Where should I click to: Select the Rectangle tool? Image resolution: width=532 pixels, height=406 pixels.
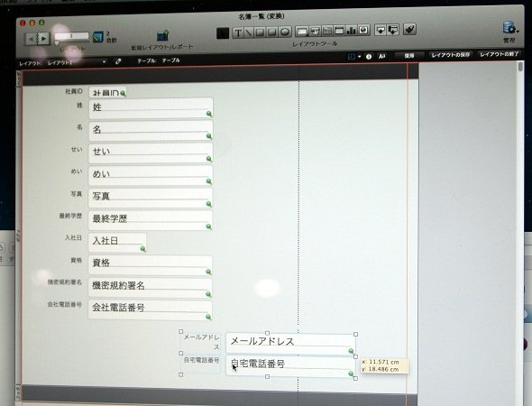[260, 32]
